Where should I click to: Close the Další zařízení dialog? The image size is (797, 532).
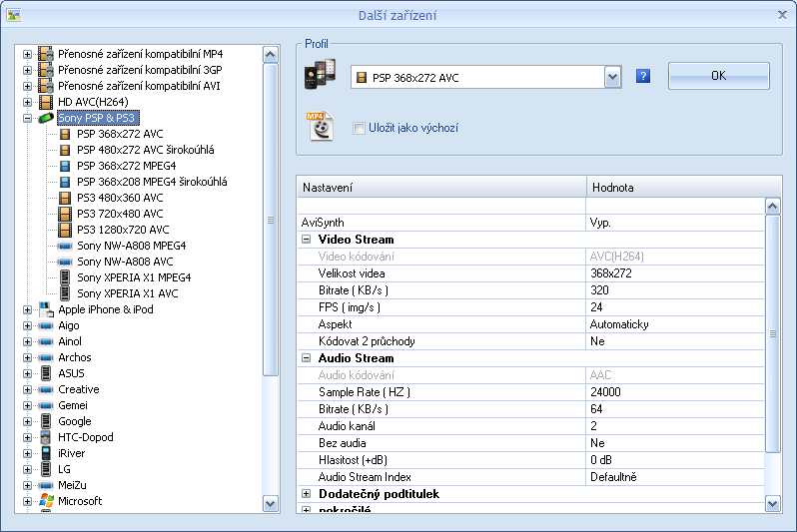click(x=783, y=15)
